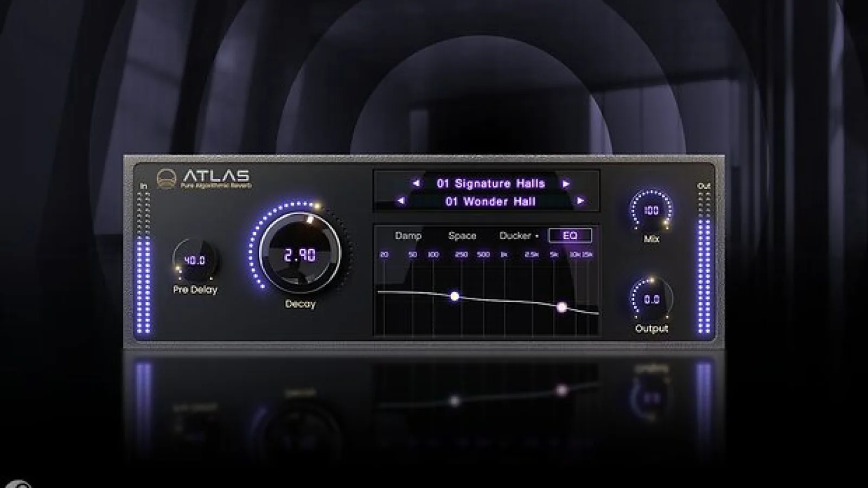868x488 pixels.
Task: Switch to the Space tab
Action: pos(462,235)
